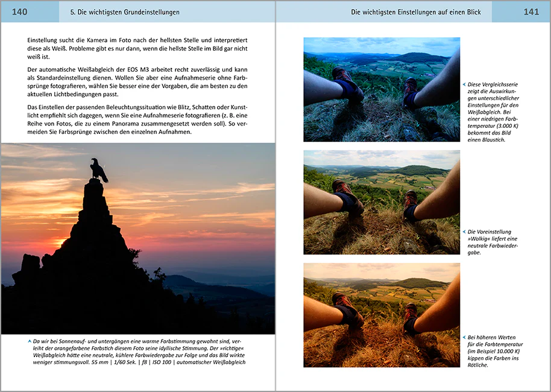Click the paragraph starting 'Das Einstellen der passenden'
The image size is (551, 392).
tap(137, 119)
